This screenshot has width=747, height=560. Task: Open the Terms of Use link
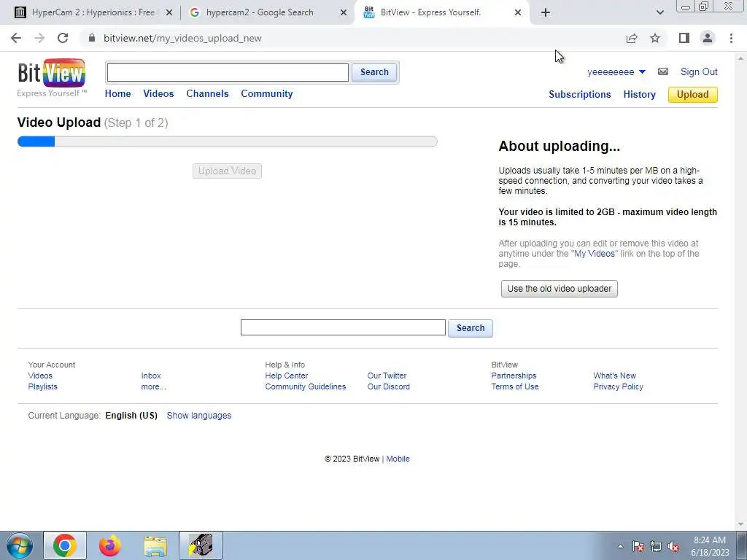tap(515, 386)
